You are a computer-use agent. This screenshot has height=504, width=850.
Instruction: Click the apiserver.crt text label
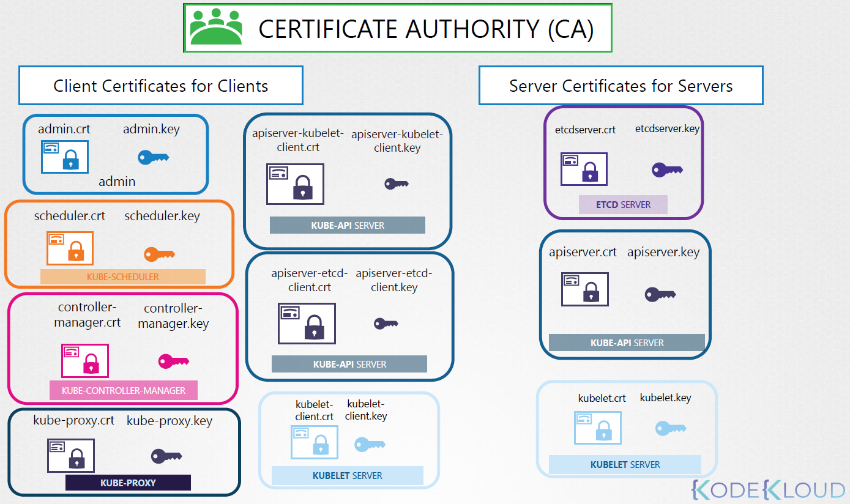(583, 253)
